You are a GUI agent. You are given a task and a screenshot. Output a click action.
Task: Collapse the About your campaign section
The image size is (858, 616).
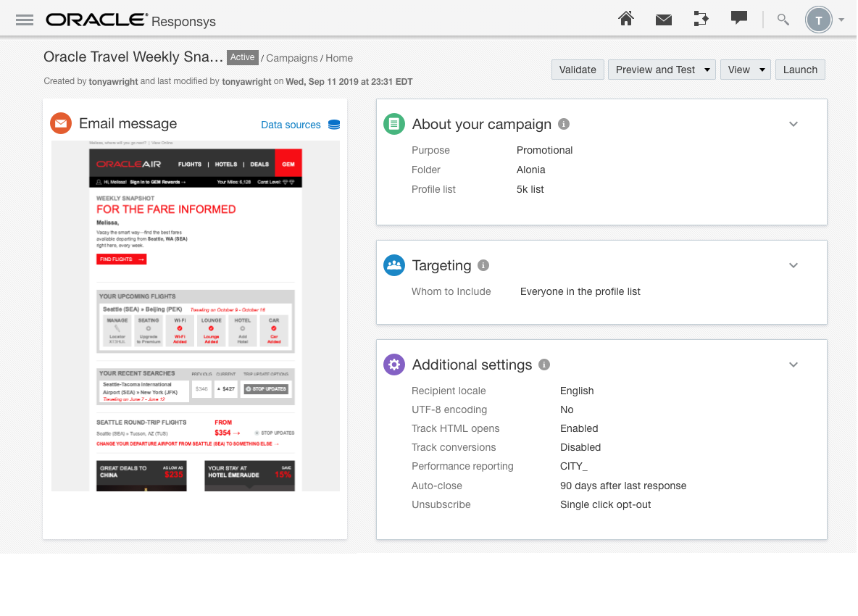coord(794,124)
